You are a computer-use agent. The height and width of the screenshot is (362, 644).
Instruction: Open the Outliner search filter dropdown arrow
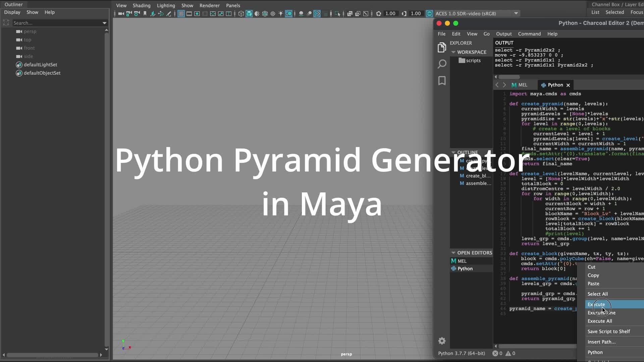(x=104, y=23)
